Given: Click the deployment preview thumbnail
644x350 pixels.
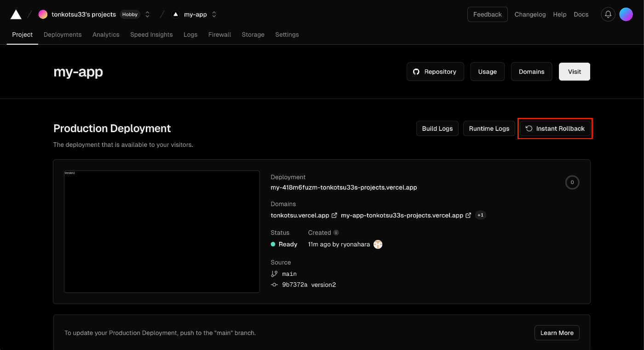Looking at the screenshot, I should [162, 232].
